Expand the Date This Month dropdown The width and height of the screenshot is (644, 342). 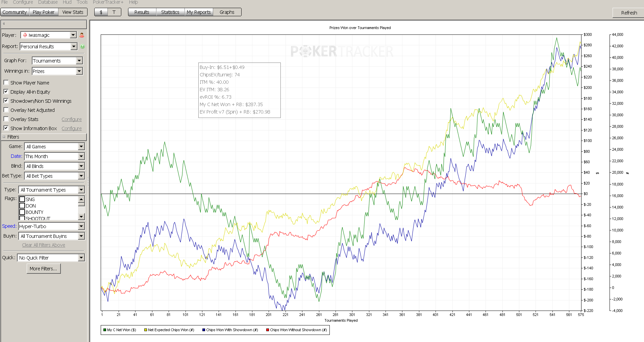point(54,156)
